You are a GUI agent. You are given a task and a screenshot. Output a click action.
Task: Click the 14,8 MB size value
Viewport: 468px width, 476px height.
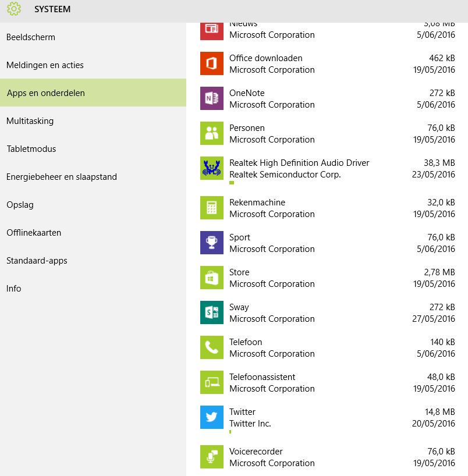point(439,411)
